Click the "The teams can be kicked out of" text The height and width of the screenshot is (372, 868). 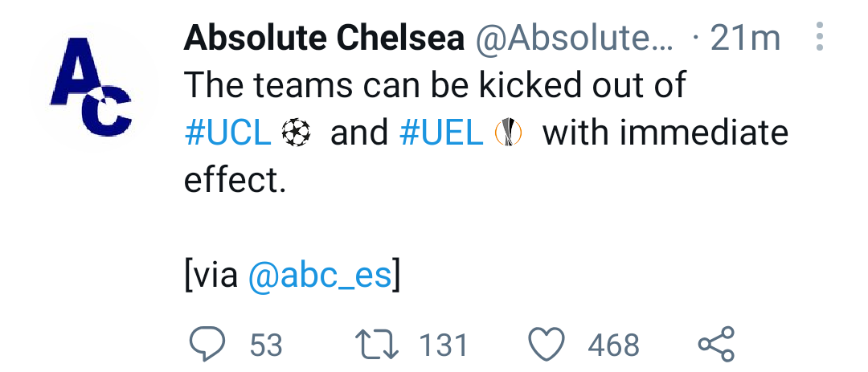click(x=435, y=85)
